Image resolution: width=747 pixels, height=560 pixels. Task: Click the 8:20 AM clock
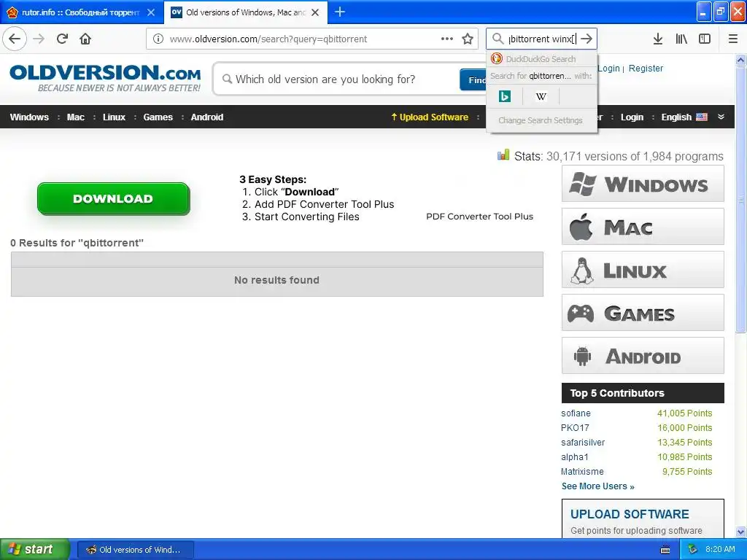pyautogui.click(x=720, y=549)
